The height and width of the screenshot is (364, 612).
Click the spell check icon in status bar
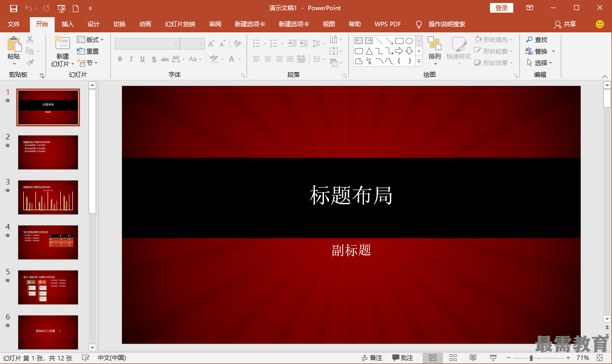[86, 358]
